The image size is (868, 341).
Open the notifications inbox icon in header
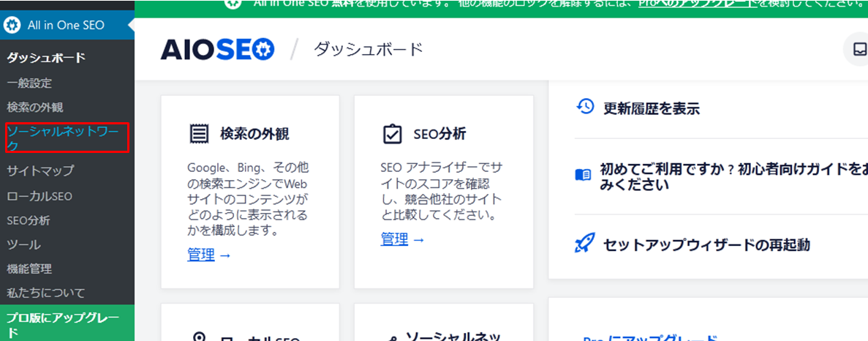(859, 49)
